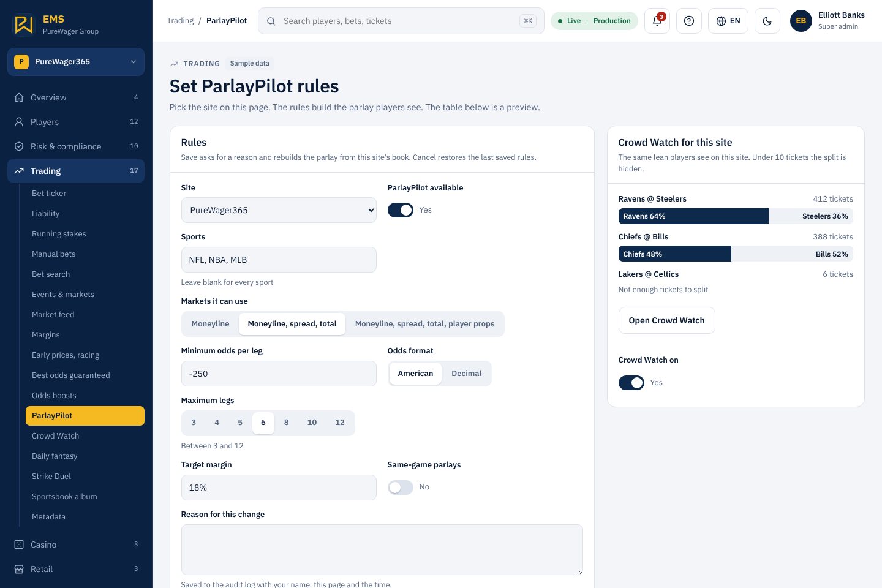Select American odds format

(x=415, y=374)
